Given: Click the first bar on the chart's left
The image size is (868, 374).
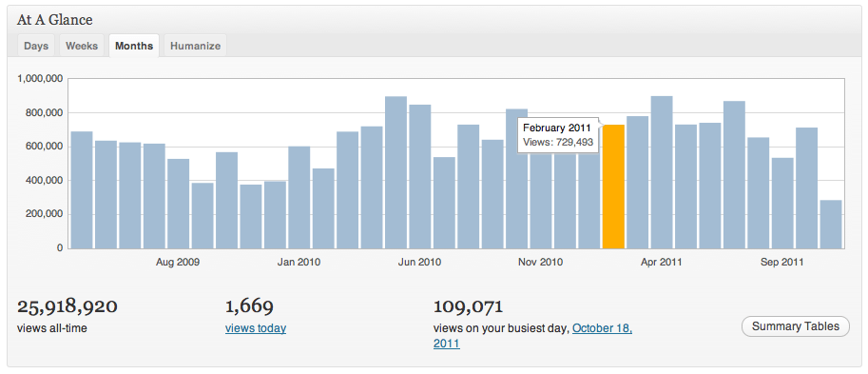Looking at the screenshot, I should click(82, 190).
